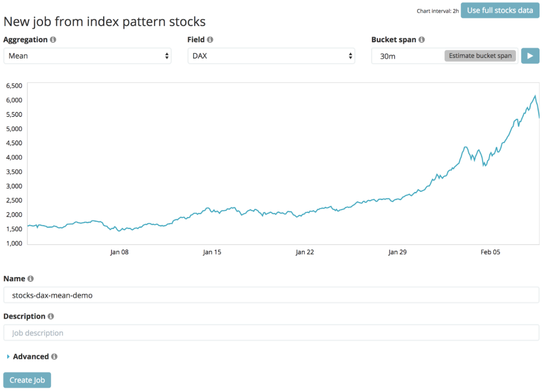Viewport: 544px width, 392px height.
Task: Open the Field dropdown showing DAX
Action: pos(271,56)
